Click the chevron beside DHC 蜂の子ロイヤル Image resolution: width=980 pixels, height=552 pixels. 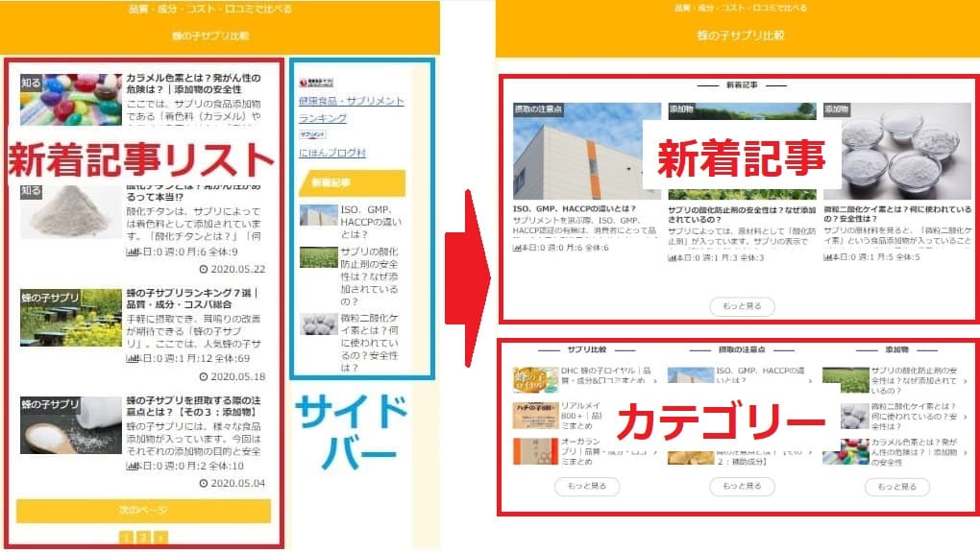(655, 380)
